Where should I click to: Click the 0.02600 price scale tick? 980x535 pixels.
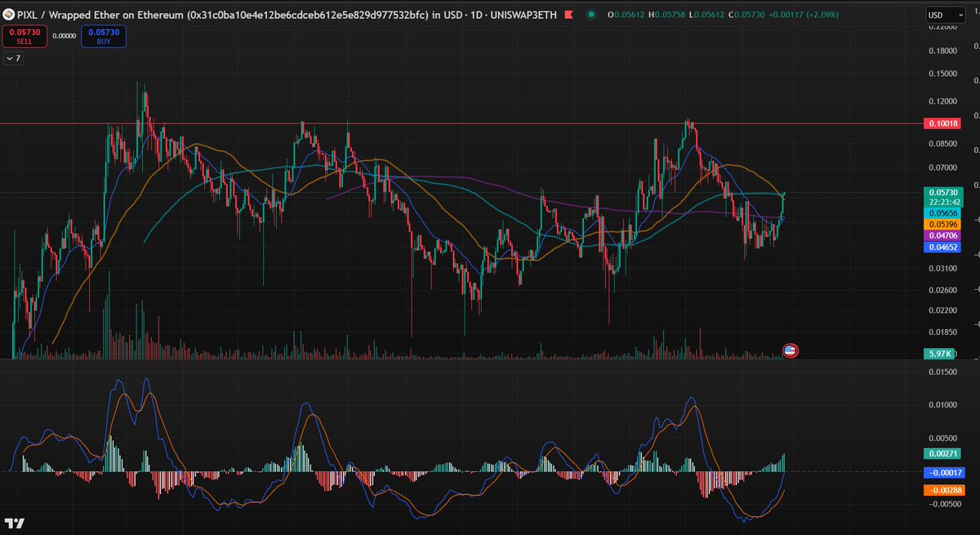942,290
